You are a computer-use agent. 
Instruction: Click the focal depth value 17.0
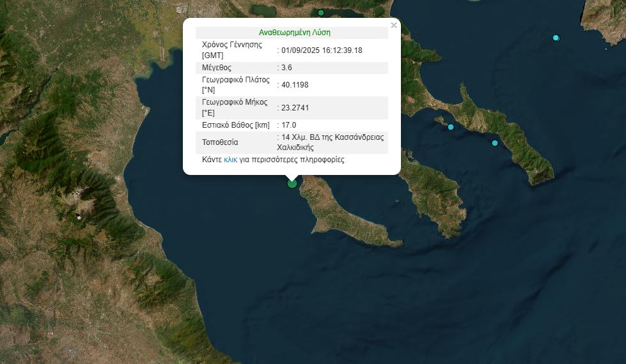coord(288,125)
